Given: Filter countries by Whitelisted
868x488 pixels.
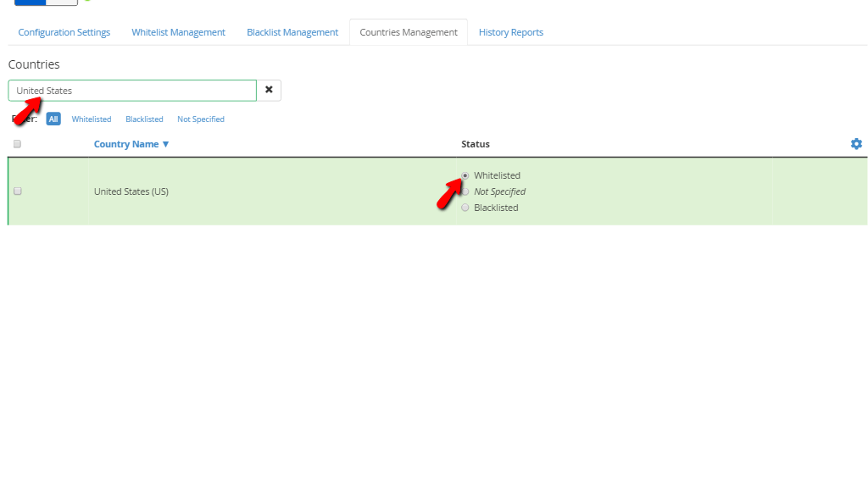Looking at the screenshot, I should 92,119.
